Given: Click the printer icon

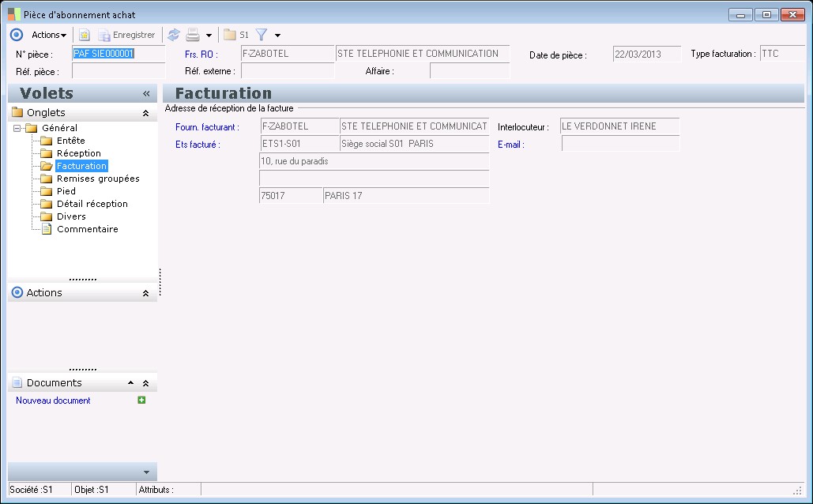Looking at the screenshot, I should 193,35.
